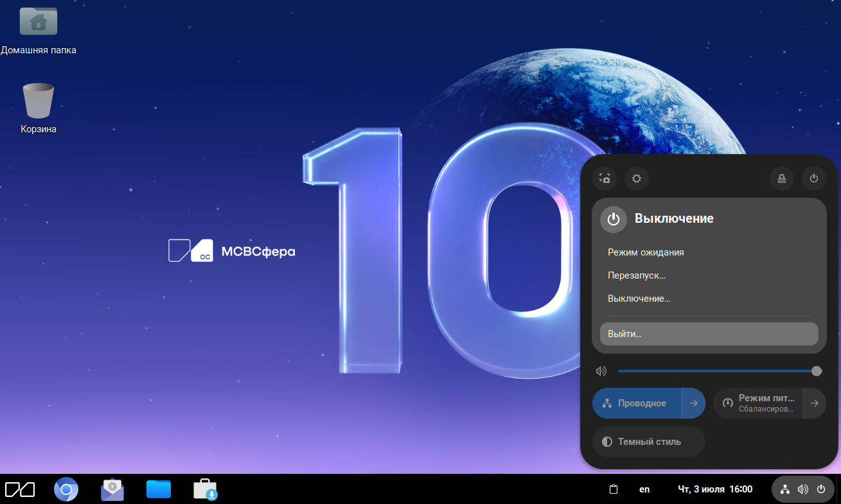The width and height of the screenshot is (841, 504).
Task: Click the screenshot icon in quick settings
Action: [604, 178]
